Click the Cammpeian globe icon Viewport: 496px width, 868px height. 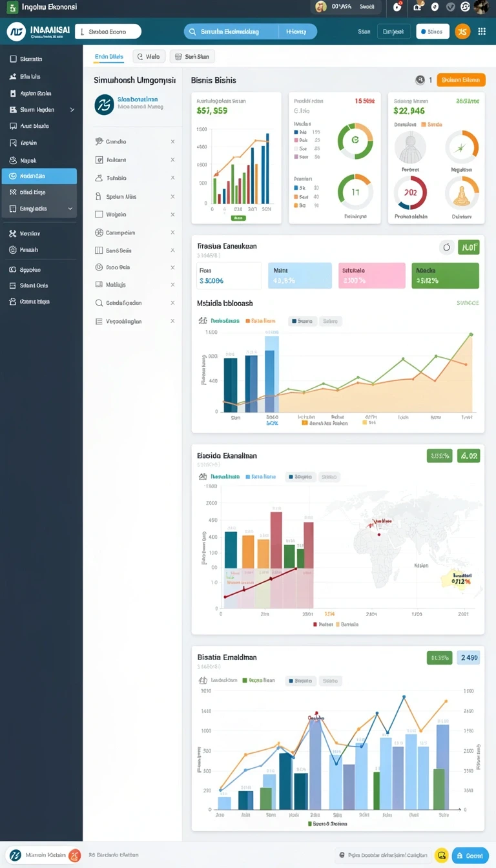(x=99, y=232)
